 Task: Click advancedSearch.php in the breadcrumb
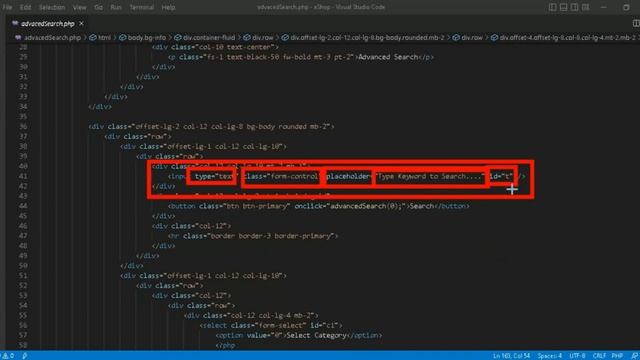pyautogui.click(x=52, y=38)
